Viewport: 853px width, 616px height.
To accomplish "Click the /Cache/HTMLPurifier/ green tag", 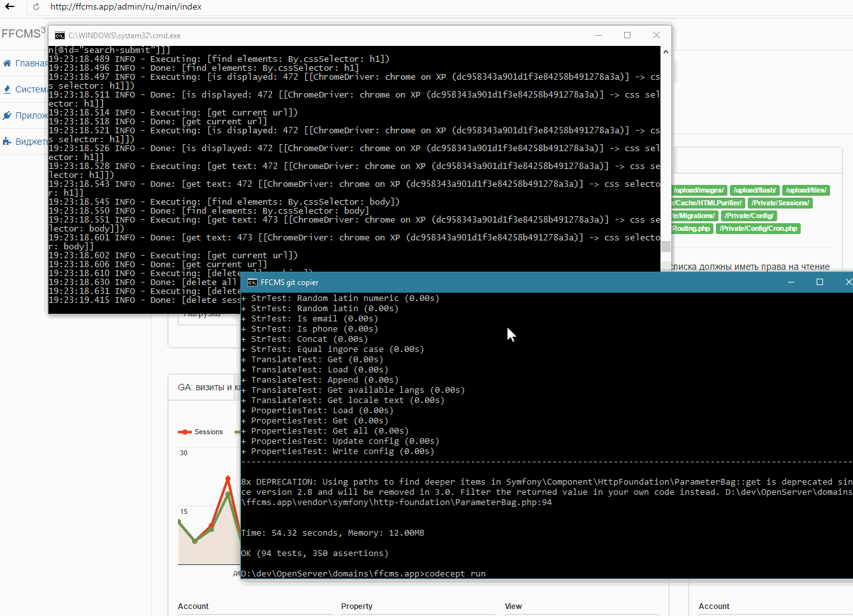I will click(x=708, y=203).
